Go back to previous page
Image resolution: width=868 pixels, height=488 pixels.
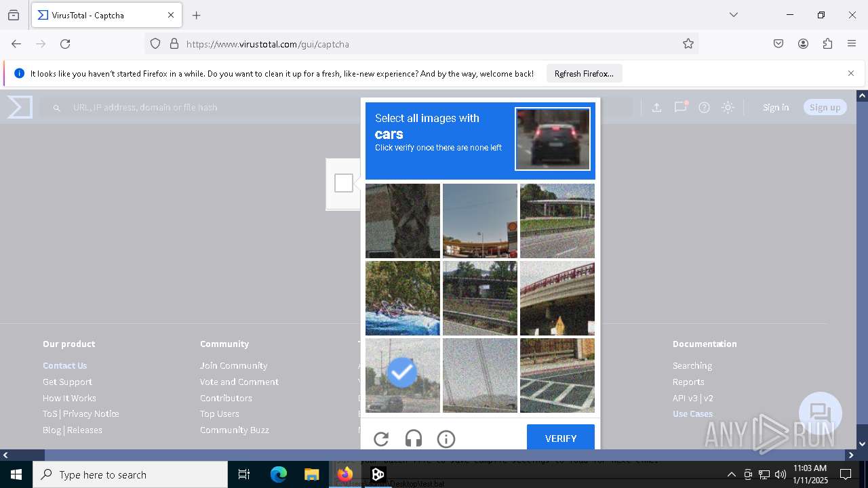[16, 44]
